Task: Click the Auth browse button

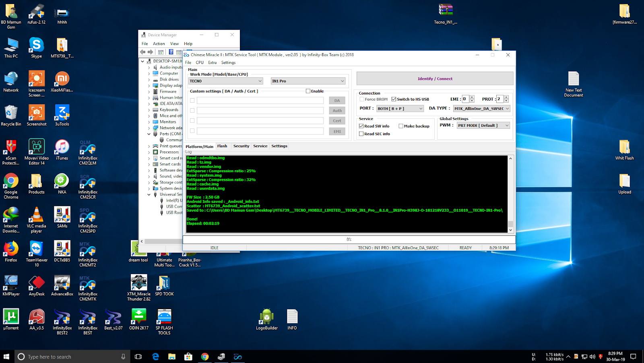Action: [337, 111]
